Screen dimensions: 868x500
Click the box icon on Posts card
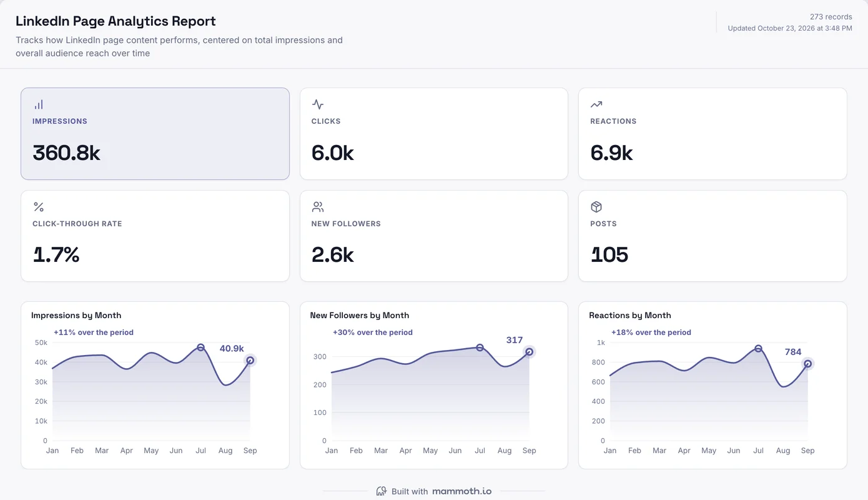click(x=596, y=207)
